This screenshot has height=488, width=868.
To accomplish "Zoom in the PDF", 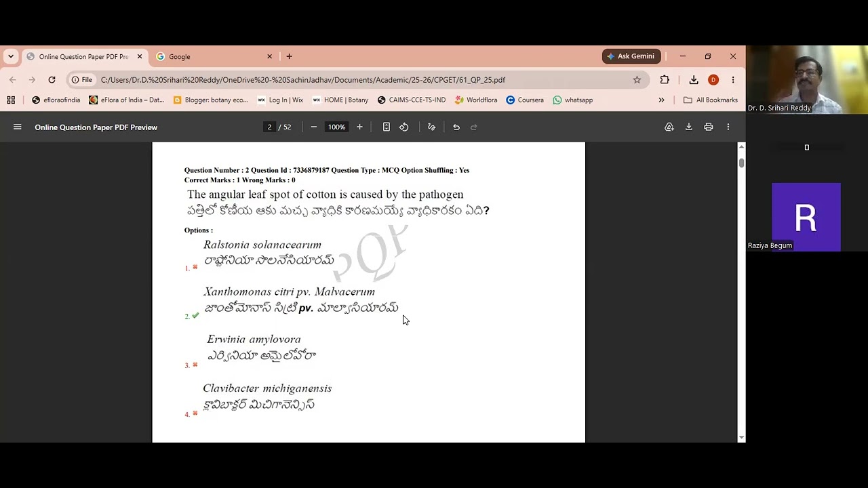I will (x=359, y=127).
